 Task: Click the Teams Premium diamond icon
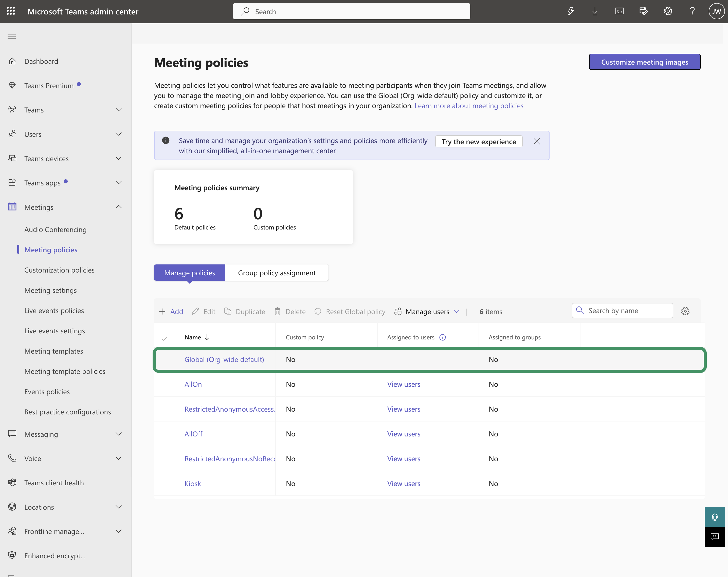12,85
